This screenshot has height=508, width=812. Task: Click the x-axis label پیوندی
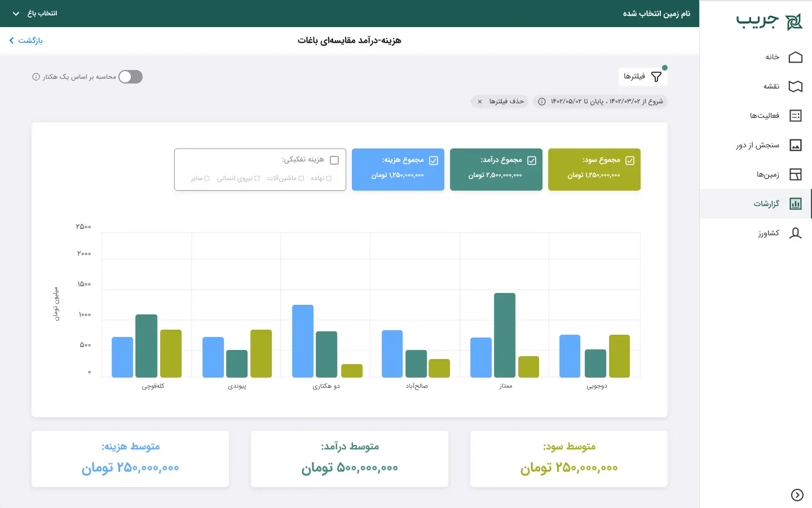click(237, 386)
